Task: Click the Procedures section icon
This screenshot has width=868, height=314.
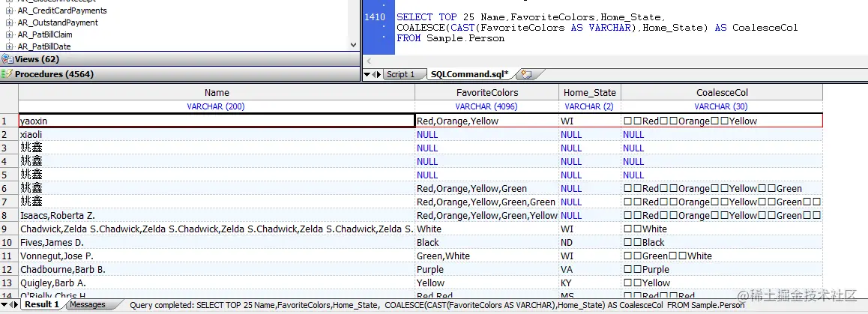Action: [x=7, y=74]
